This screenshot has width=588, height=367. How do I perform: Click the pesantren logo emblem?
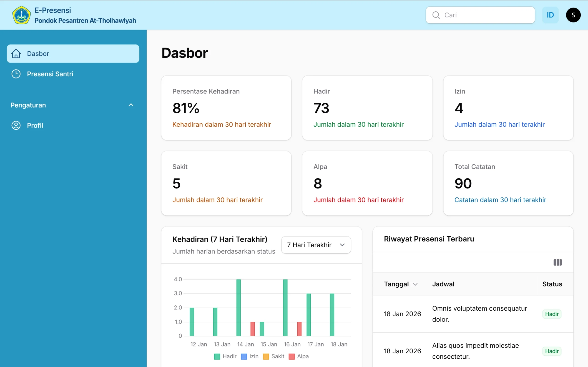coord(21,15)
